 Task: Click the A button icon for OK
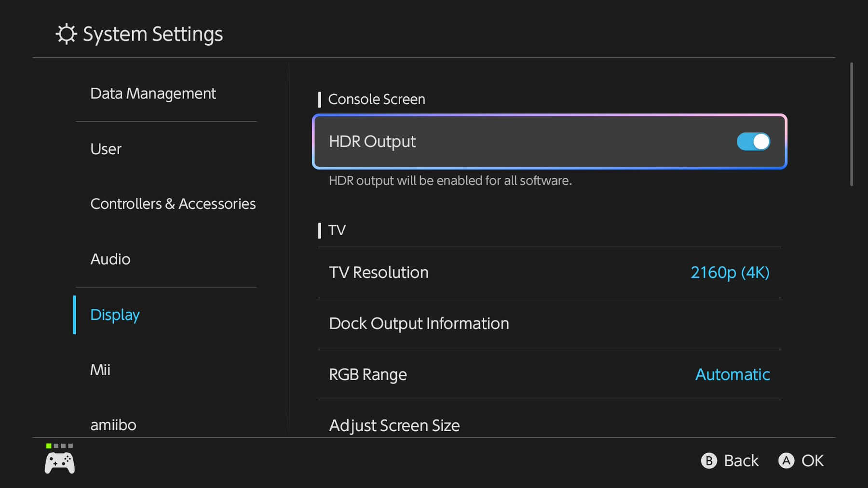[x=786, y=461]
